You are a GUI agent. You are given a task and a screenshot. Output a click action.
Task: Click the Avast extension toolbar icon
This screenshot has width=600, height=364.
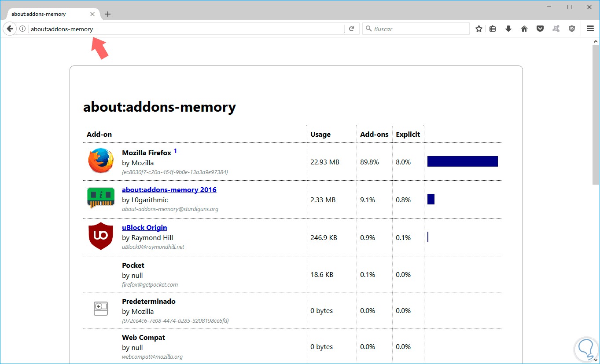pos(556,29)
